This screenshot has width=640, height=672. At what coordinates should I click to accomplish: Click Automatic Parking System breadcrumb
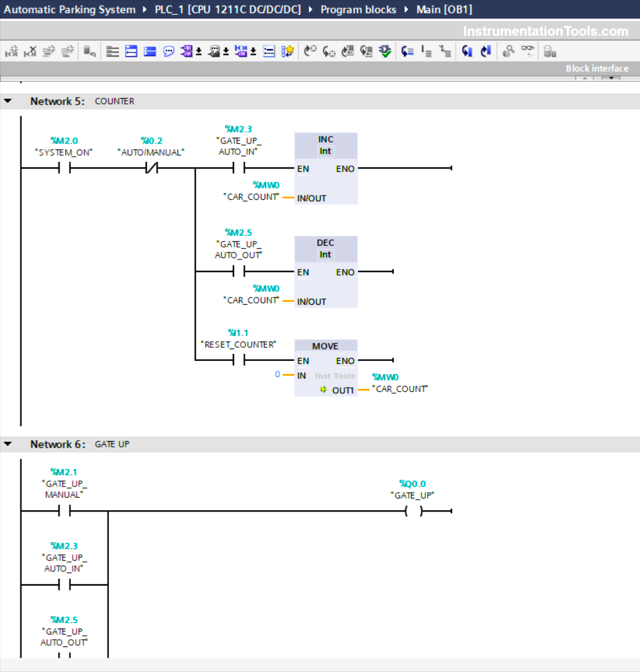coord(70,9)
